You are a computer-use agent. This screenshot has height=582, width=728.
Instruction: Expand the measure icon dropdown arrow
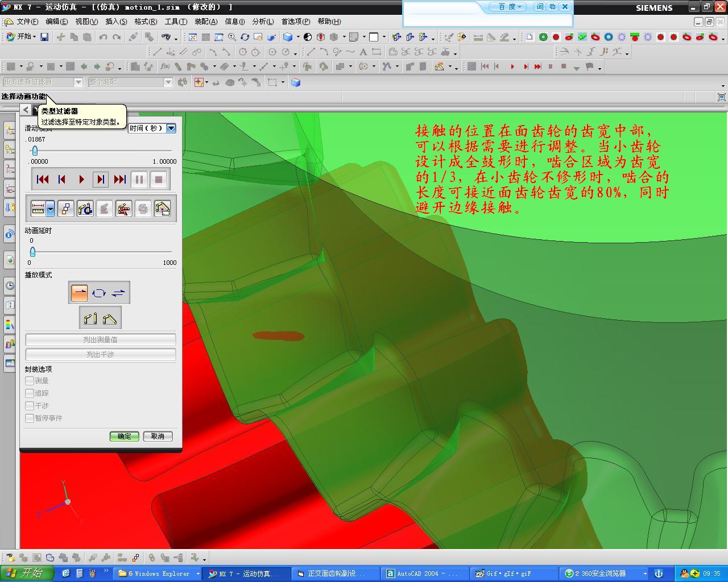(51, 209)
